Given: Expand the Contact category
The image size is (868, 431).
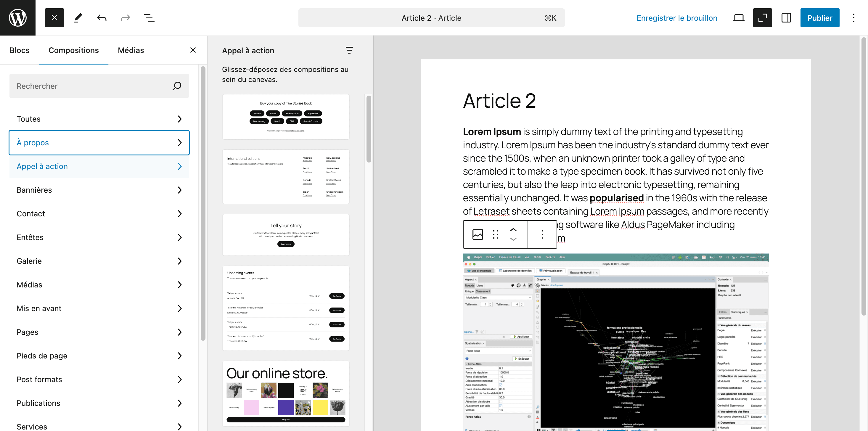Looking at the screenshot, I should pos(99,214).
